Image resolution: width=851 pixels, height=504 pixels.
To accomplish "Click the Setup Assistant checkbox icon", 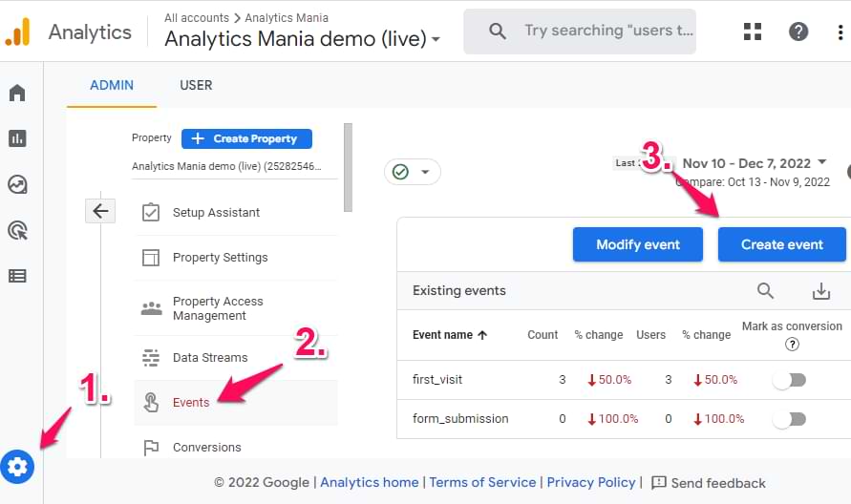I will coord(151,212).
